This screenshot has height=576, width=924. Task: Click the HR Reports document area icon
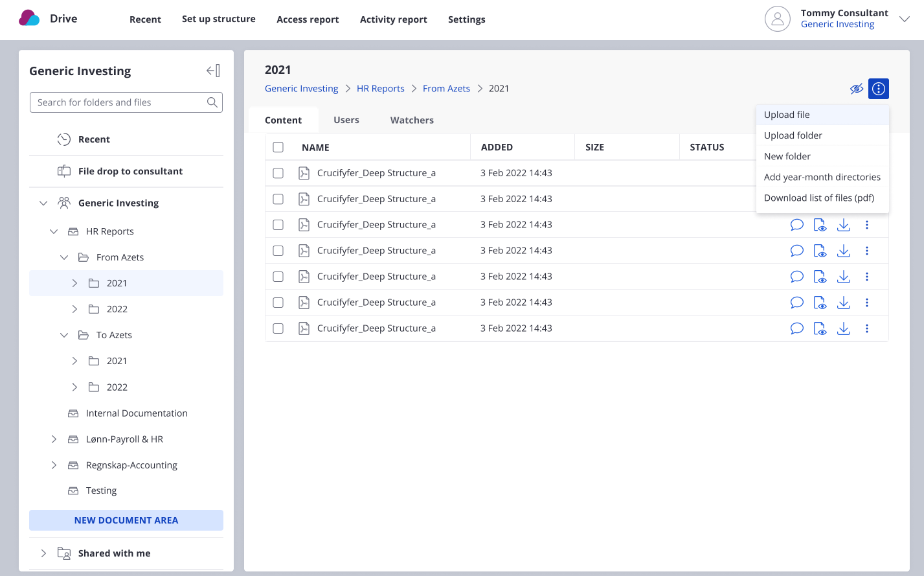click(x=73, y=231)
